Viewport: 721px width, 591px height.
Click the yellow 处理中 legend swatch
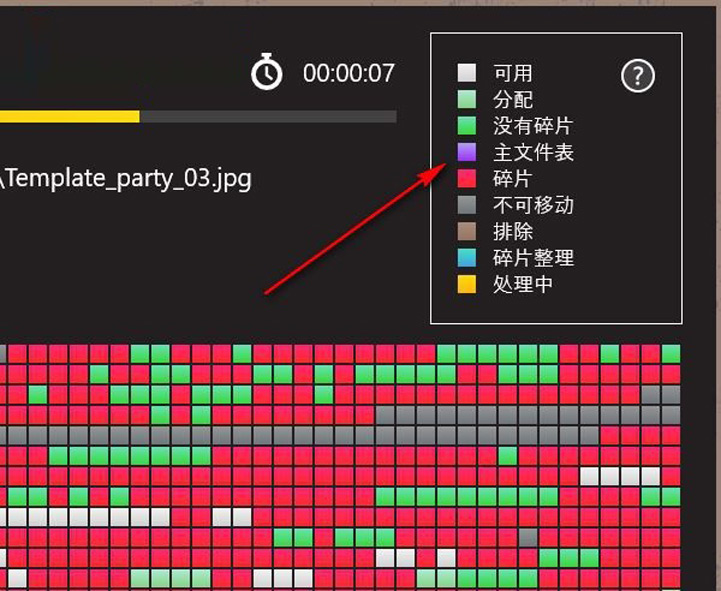[x=467, y=284]
